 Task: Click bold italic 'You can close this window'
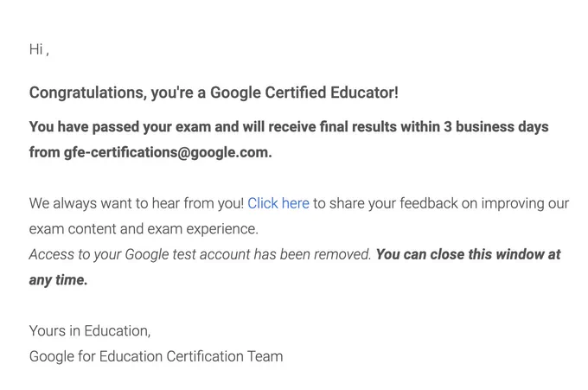point(460,254)
